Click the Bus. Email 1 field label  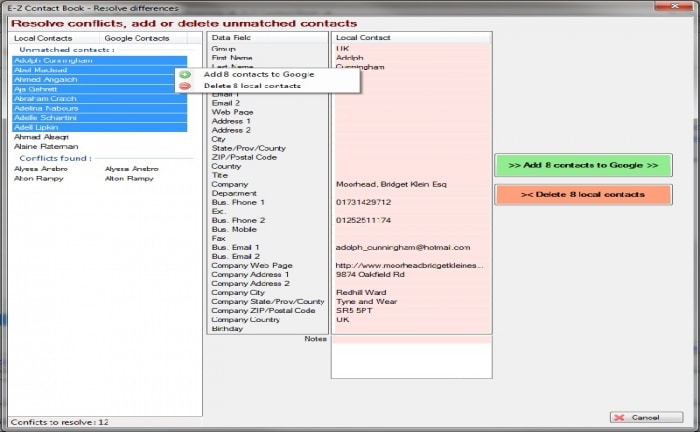pos(235,247)
